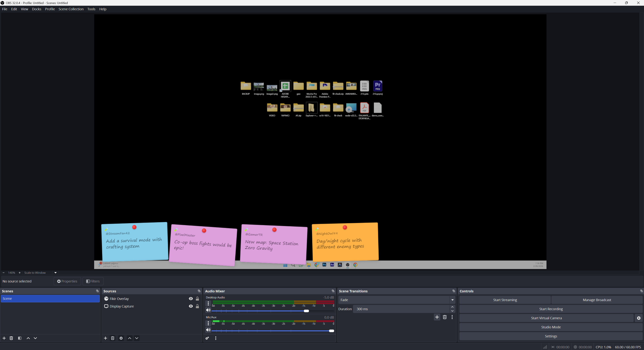Screen dimensions: 644x350
Task: Click Start Recording button
Action: (x=551, y=309)
